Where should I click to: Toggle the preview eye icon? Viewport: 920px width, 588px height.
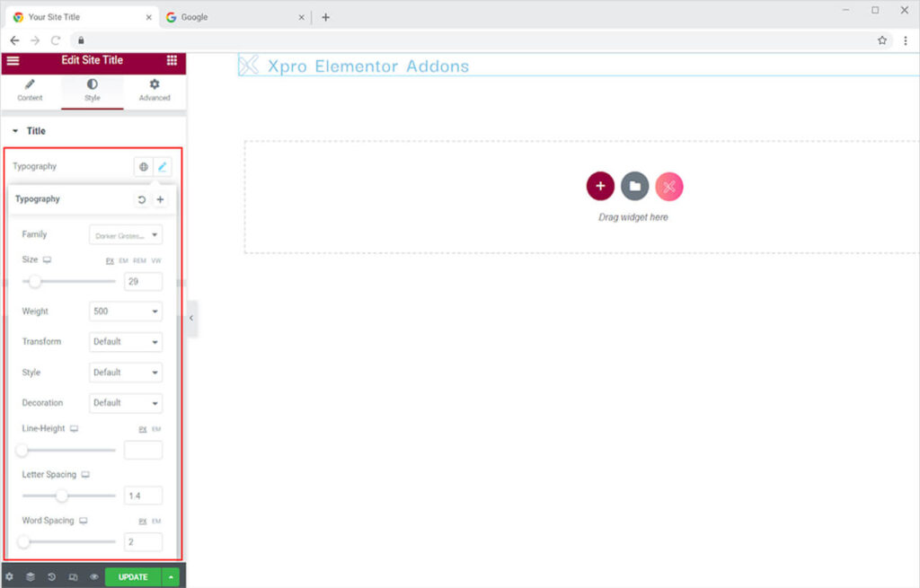(x=93, y=577)
